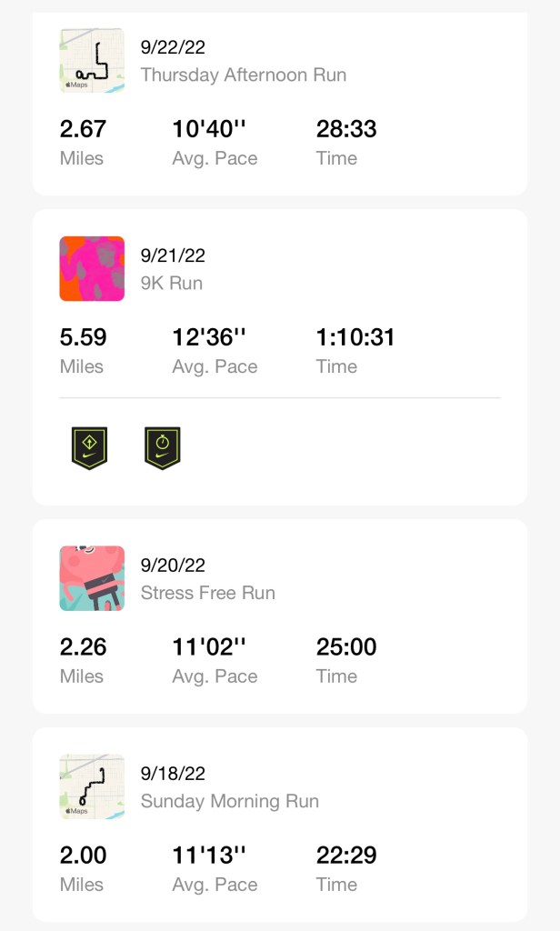Tap the 10'40'' average pace value

(209, 129)
